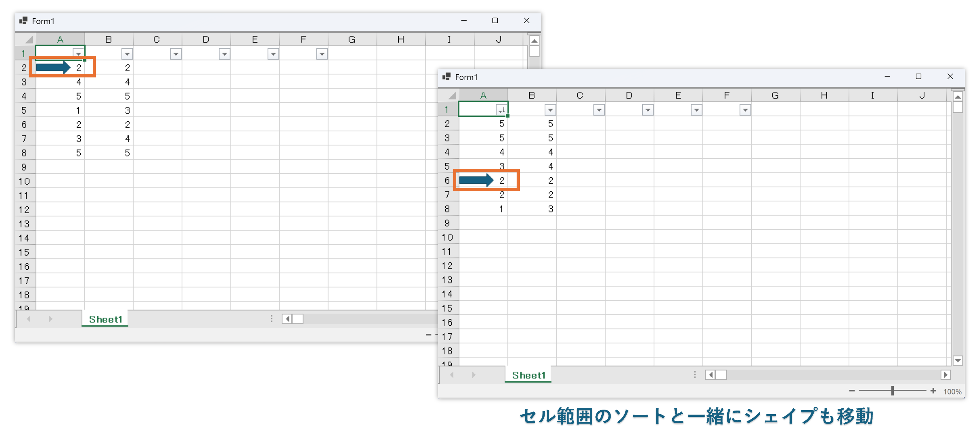980x432 pixels.
Task: Click previous sheet arrow in front window
Action: (x=452, y=375)
